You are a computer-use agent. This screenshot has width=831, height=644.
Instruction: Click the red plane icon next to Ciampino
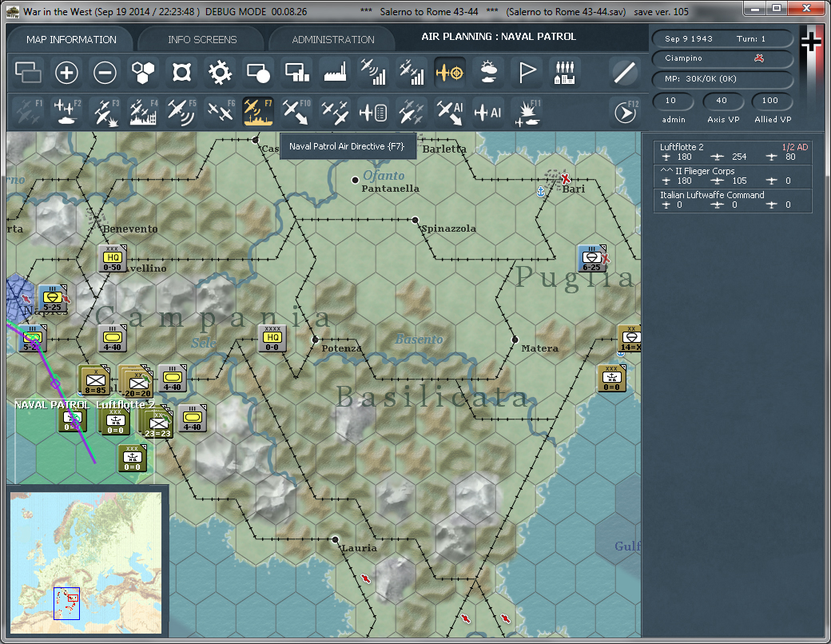pyautogui.click(x=759, y=58)
